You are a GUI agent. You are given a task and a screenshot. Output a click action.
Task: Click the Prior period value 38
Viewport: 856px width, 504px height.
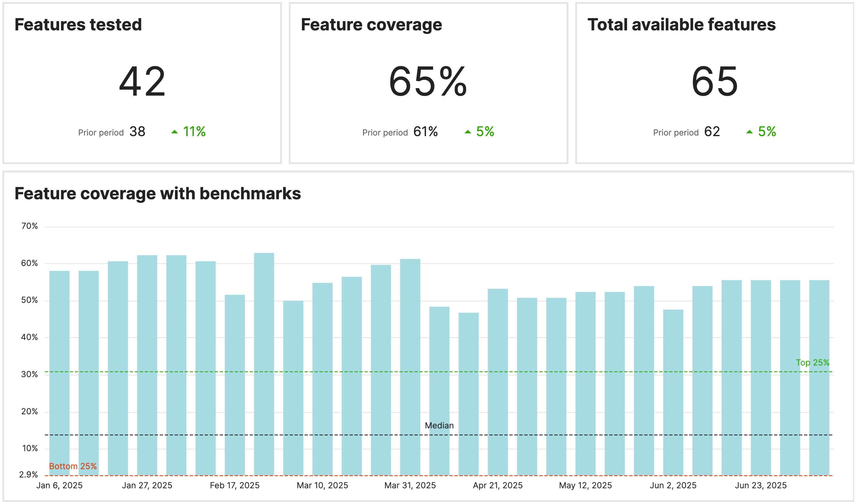pyautogui.click(x=137, y=132)
